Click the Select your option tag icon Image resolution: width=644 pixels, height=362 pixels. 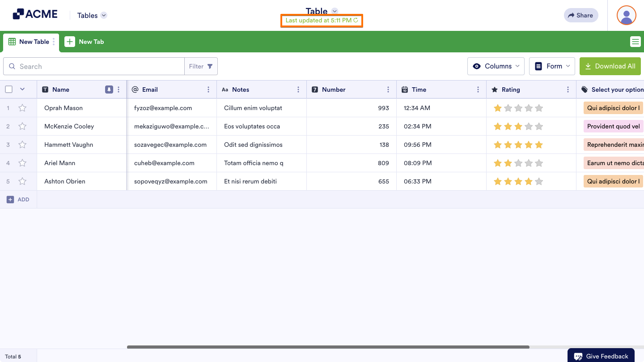click(x=585, y=89)
